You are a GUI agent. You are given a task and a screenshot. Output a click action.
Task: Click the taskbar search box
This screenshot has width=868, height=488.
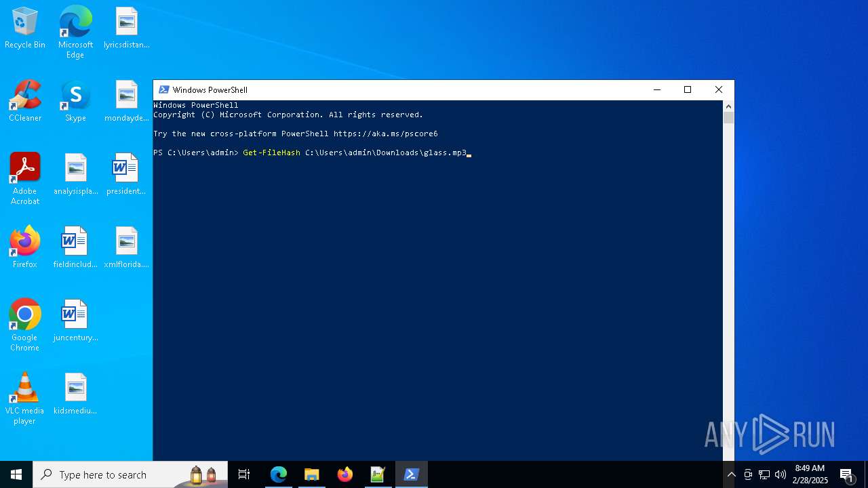click(130, 474)
